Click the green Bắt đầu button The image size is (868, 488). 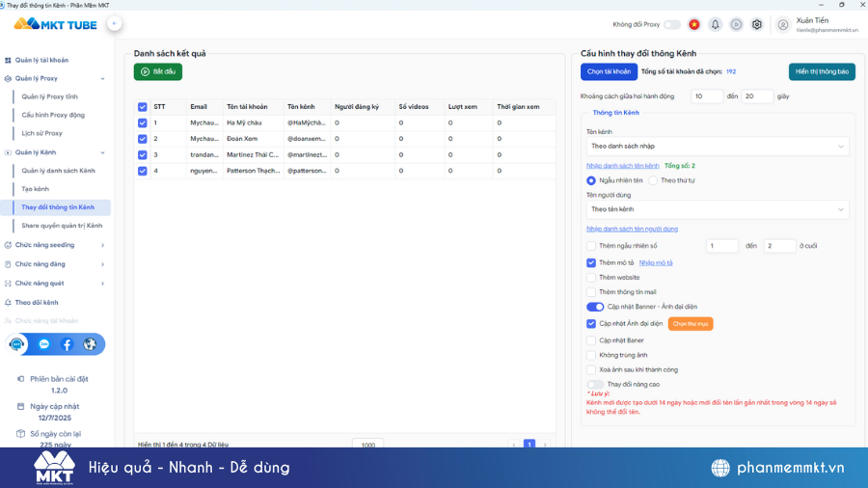[x=158, y=71]
